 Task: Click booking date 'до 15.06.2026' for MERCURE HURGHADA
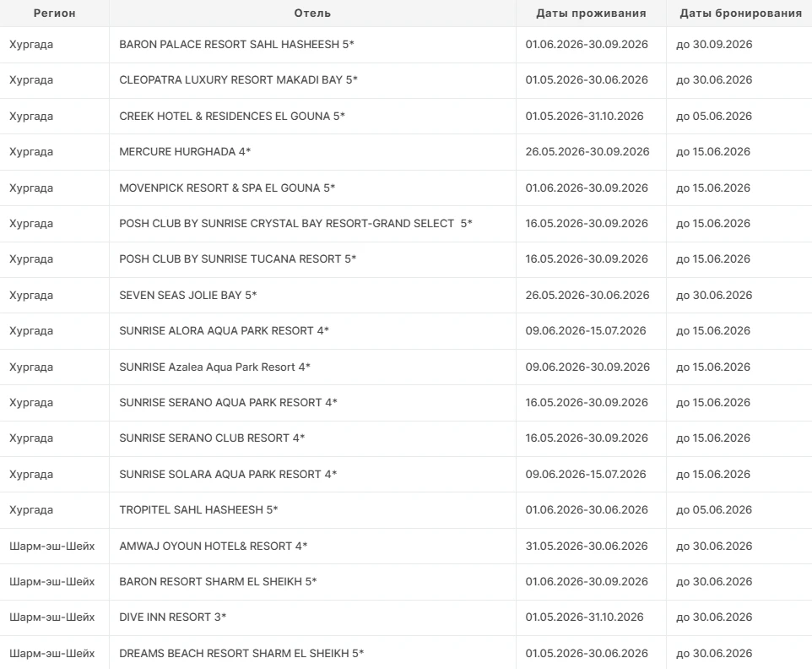(713, 152)
